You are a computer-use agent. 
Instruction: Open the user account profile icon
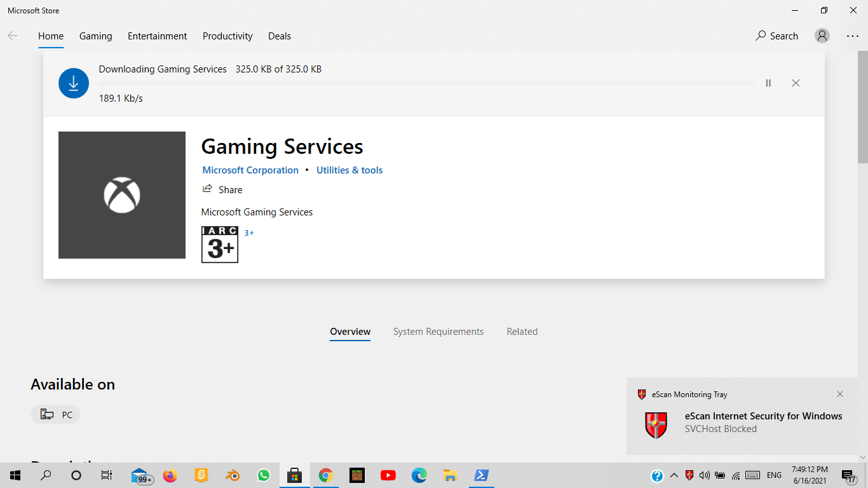(x=822, y=36)
